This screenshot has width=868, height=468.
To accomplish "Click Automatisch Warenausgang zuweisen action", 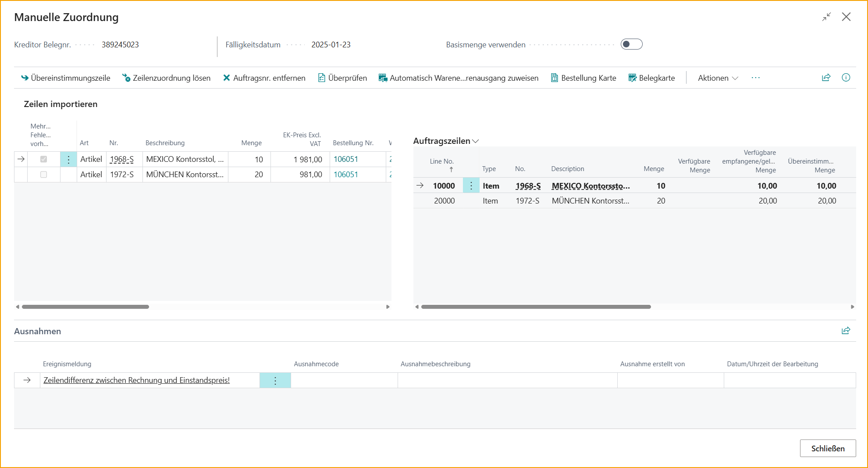I will coord(459,78).
